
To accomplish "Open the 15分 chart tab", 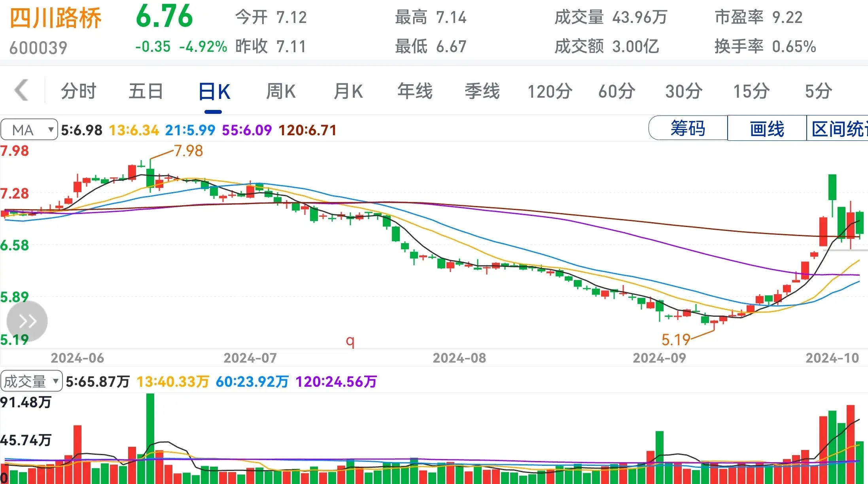I will [x=751, y=91].
